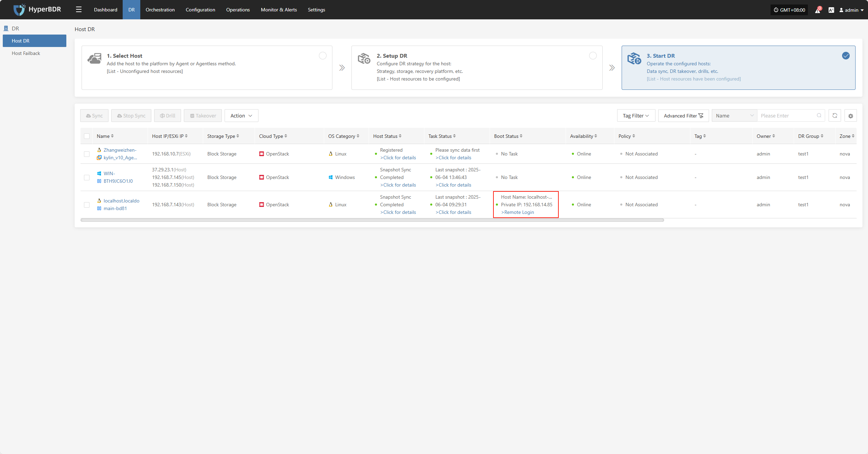Click Linux penguin icon beside Zhangweizhen-
The width and height of the screenshot is (868, 454).
tap(99, 150)
